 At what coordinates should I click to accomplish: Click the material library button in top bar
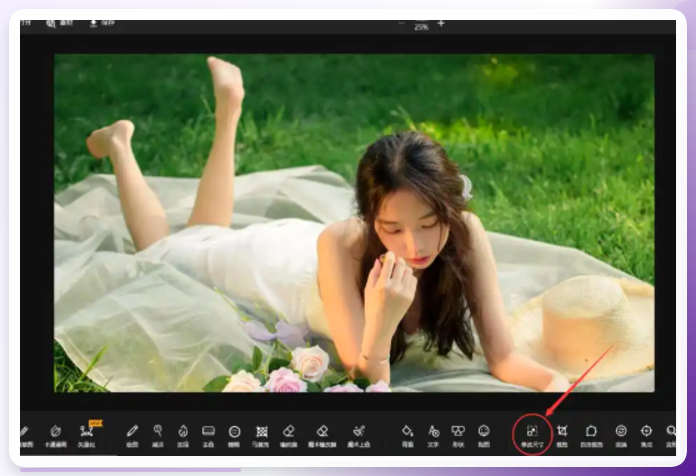59,23
